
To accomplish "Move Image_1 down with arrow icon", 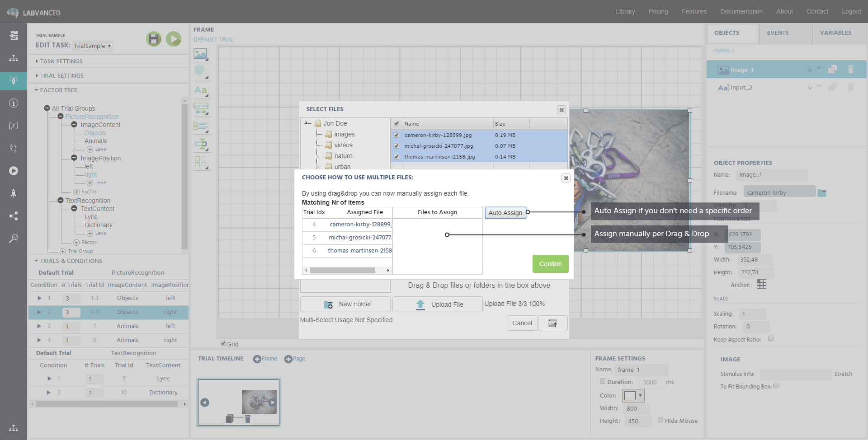I will 810,69.
